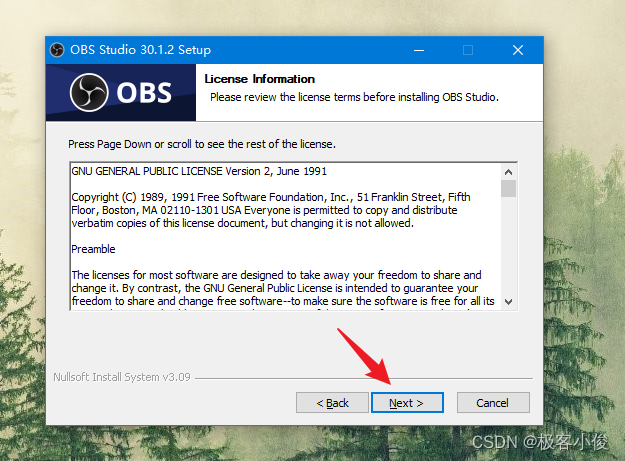
Task: Click the "OBS Studio 30.1.2 Setup" title
Action: point(140,50)
